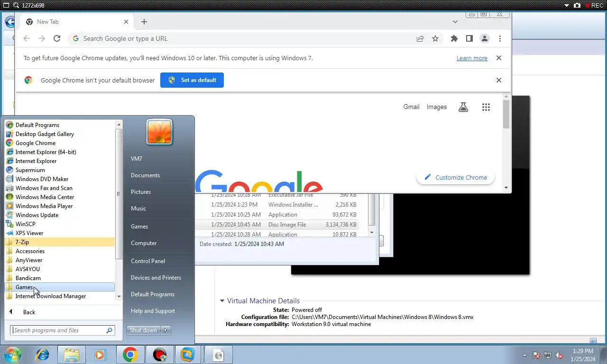Expand the 7-Zip folder

pyautogui.click(x=60, y=242)
